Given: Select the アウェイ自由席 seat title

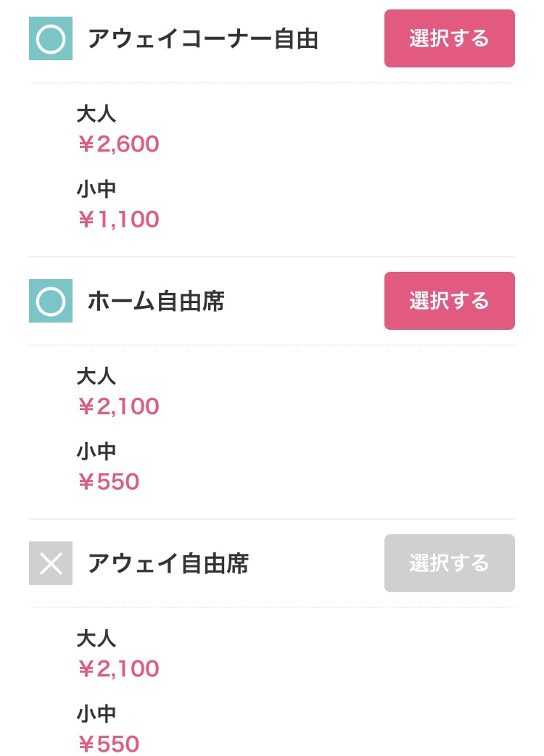Looking at the screenshot, I should point(168,564).
